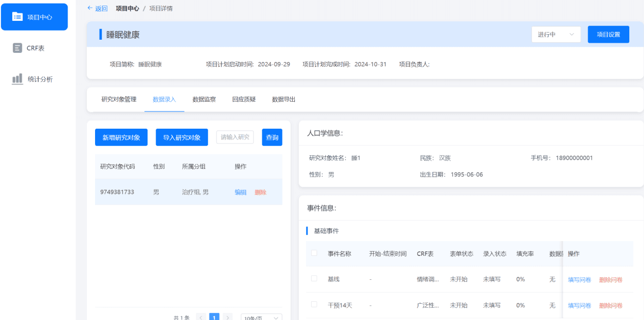Click the 项目中心 breadcrumb

127,8
